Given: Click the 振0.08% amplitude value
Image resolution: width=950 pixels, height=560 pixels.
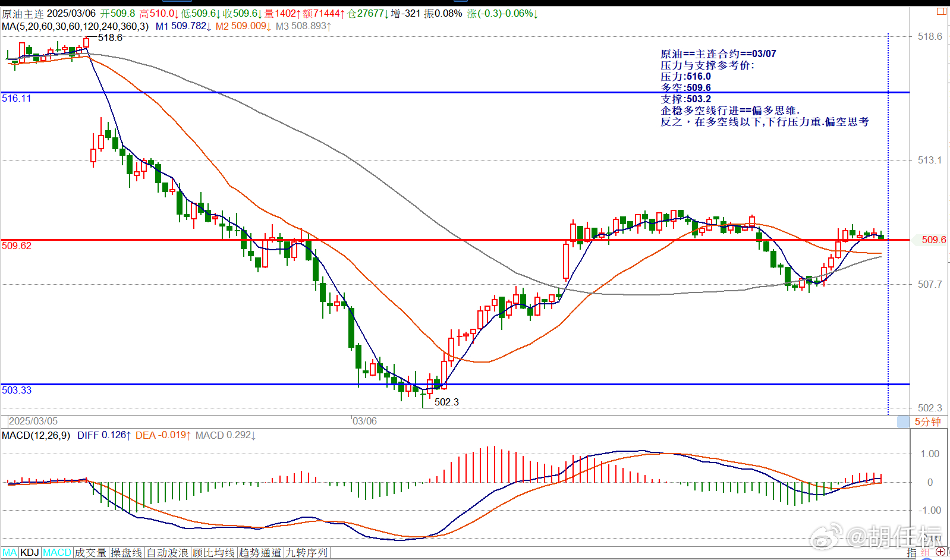Looking at the screenshot, I should click(x=443, y=13).
